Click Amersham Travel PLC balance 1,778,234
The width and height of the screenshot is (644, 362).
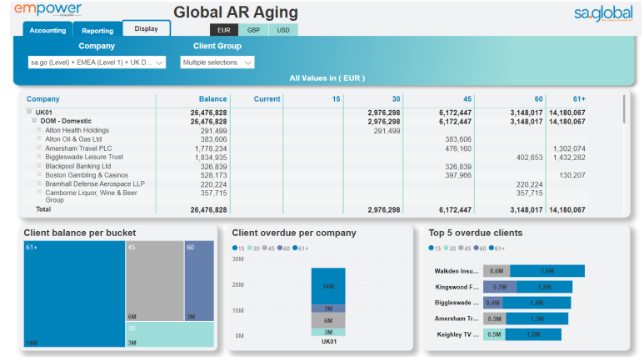[x=211, y=148]
